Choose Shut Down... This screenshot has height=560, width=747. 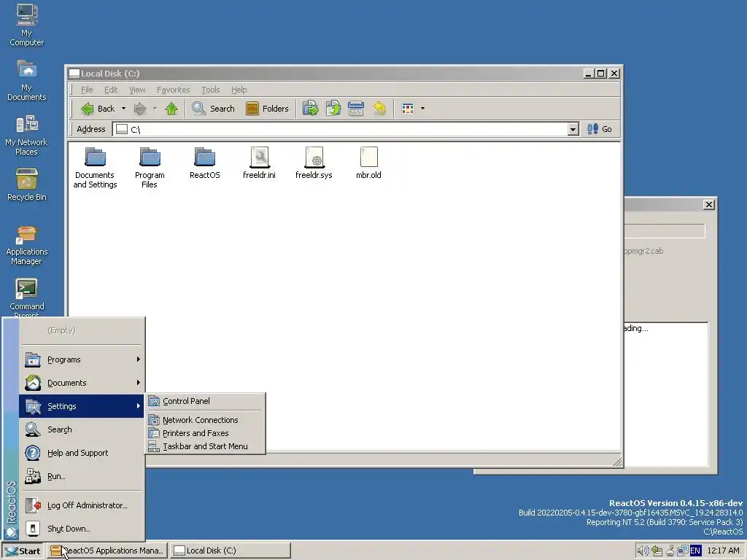(82, 529)
